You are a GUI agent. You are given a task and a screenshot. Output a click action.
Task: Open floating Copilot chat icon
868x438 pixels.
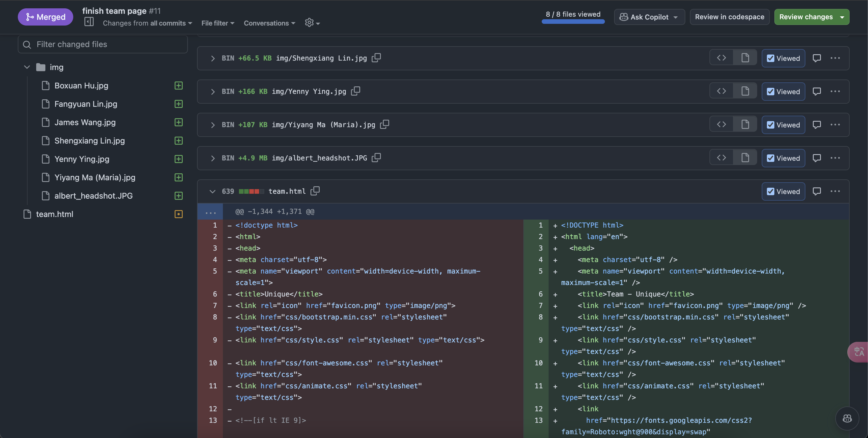(x=847, y=418)
